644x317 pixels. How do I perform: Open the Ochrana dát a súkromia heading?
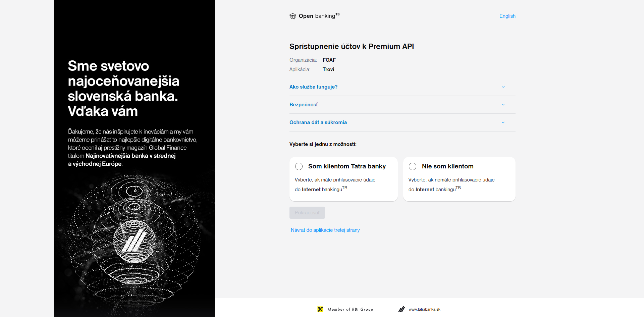[318, 122]
